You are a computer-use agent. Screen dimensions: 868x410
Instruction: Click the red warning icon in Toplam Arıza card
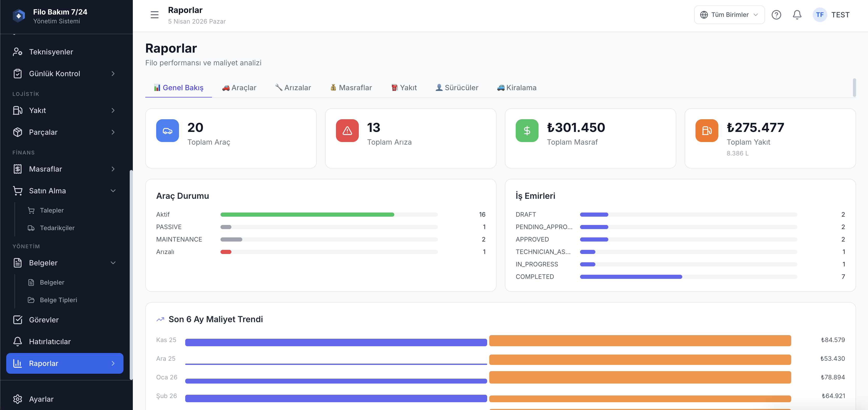pyautogui.click(x=347, y=131)
